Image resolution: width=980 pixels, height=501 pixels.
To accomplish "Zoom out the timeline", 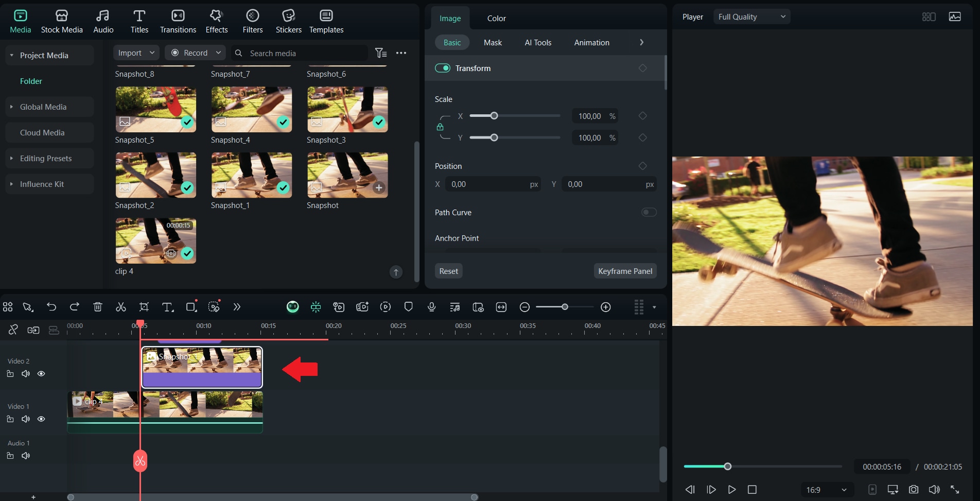I will pyautogui.click(x=525, y=307).
